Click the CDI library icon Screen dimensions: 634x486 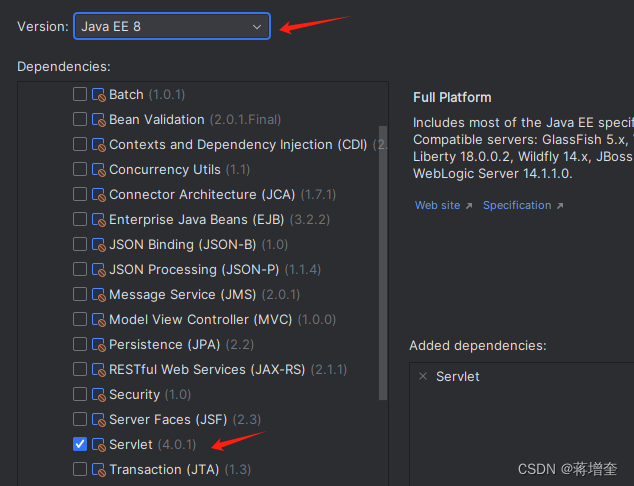pos(99,145)
